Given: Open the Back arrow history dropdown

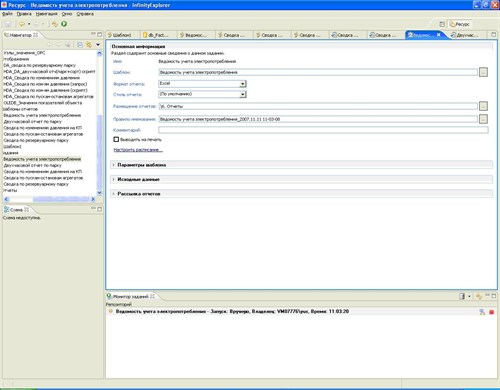Looking at the screenshot, I should click(x=29, y=24).
